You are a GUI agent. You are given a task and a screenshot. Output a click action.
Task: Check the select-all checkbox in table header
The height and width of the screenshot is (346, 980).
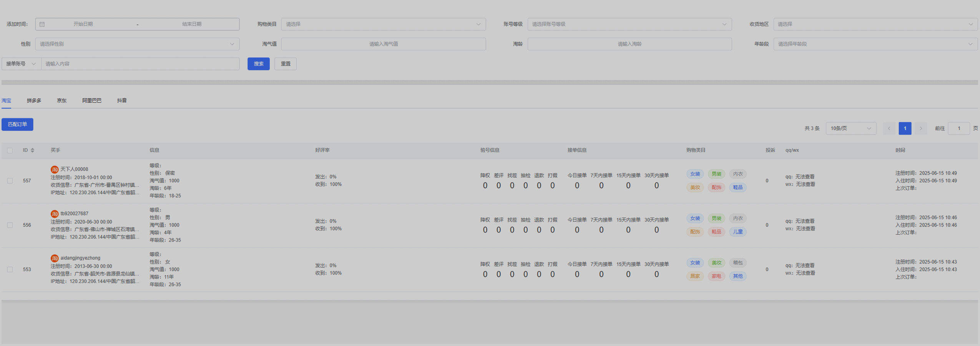(10, 151)
